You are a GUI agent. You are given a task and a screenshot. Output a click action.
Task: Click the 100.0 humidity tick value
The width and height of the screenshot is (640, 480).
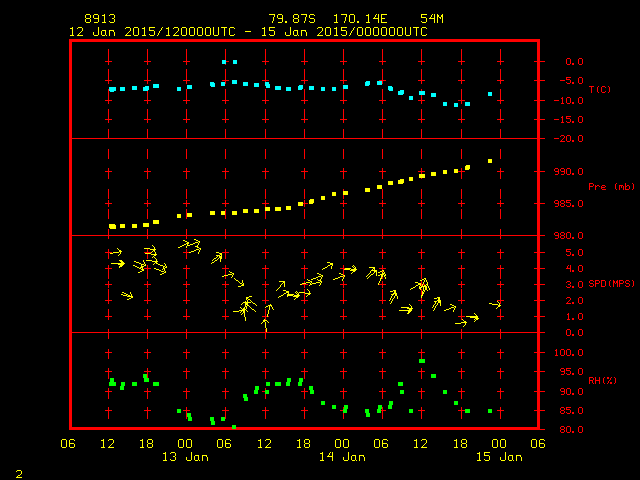point(569,353)
